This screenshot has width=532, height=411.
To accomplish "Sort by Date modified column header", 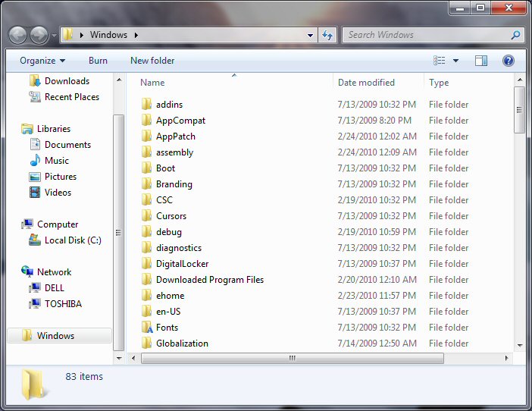I will point(366,83).
